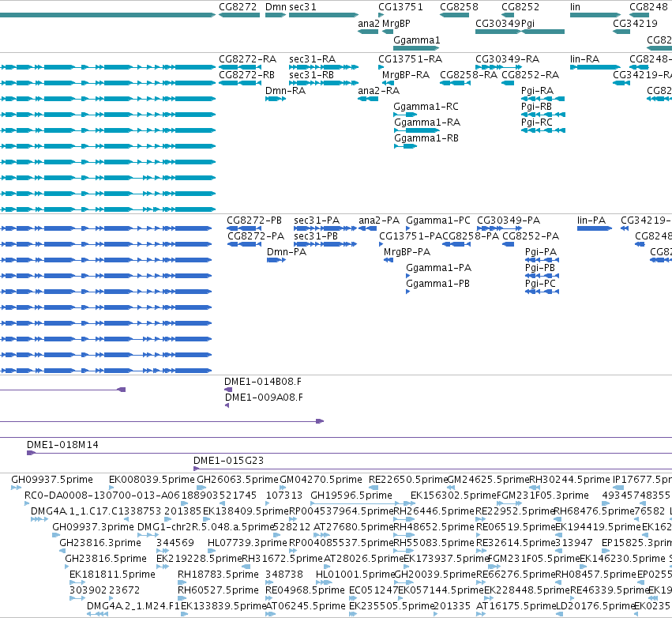Select the CG30349-PA protein feature

(499, 228)
